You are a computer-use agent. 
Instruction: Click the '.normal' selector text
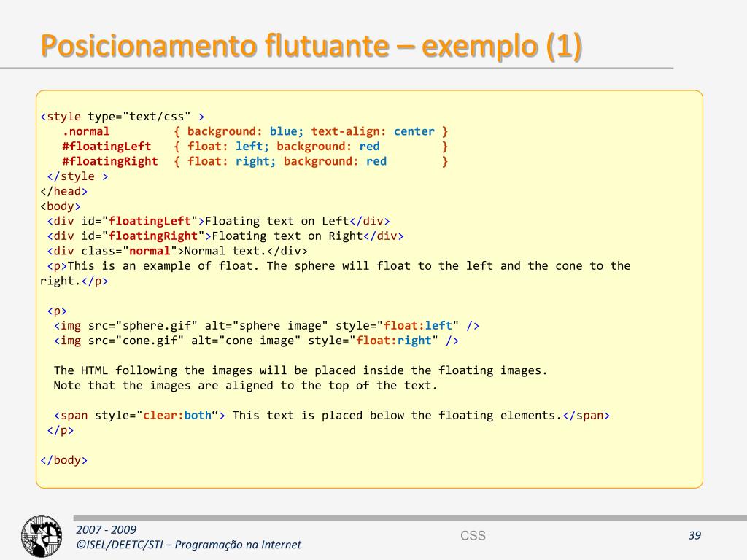(86, 131)
